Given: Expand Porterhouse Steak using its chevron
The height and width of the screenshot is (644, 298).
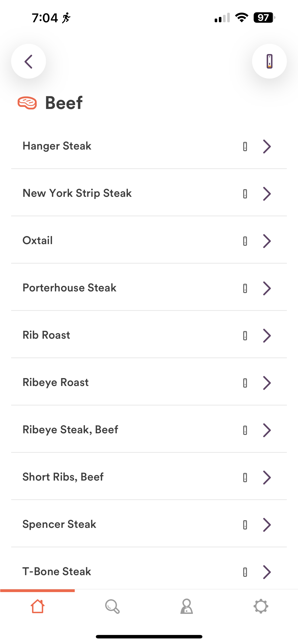Looking at the screenshot, I should coord(267,288).
